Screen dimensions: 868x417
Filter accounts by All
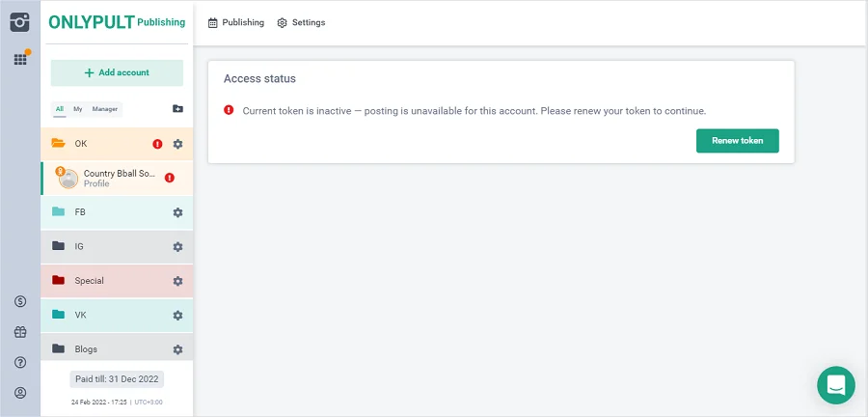coord(60,109)
